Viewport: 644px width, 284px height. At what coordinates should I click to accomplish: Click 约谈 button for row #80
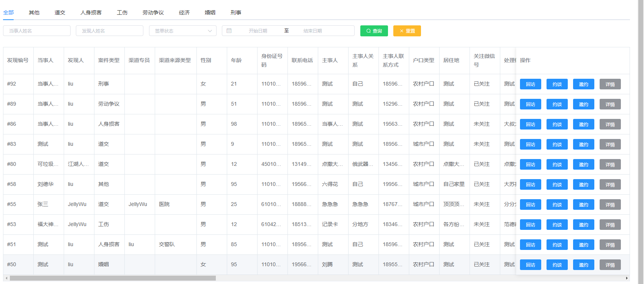tap(557, 164)
